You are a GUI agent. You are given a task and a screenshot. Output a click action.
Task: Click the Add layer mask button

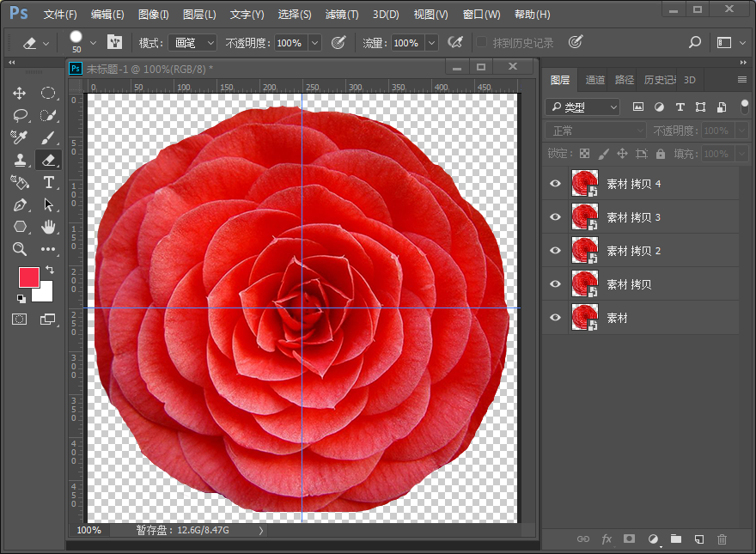(630, 539)
